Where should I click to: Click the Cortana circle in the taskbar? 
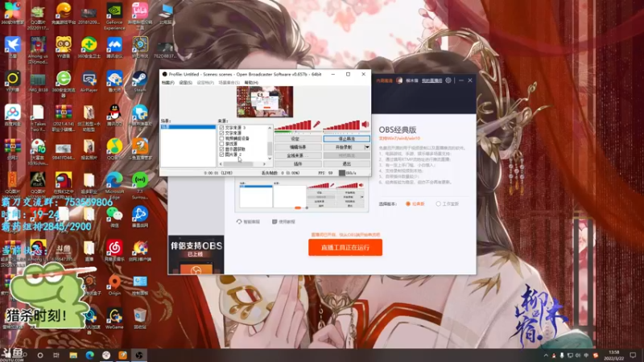coord(39,355)
